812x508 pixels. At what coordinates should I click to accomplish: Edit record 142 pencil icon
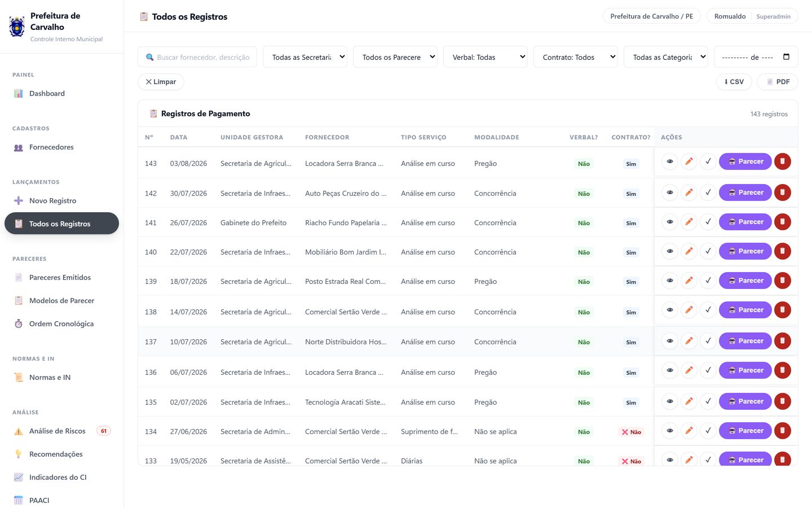coord(689,192)
